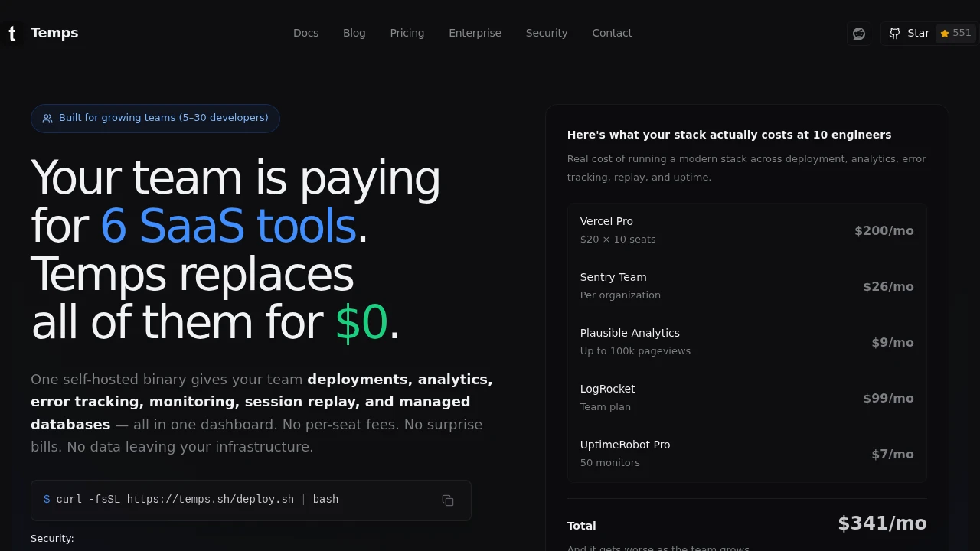980x551 pixels.
Task: Click the 'Plausible Analytics' row label
Action: click(x=630, y=333)
